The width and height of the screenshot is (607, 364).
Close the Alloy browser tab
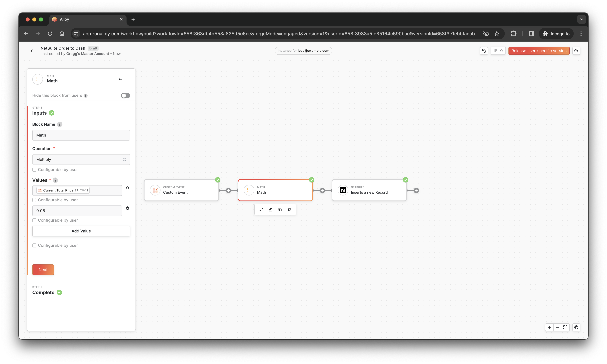(121, 19)
